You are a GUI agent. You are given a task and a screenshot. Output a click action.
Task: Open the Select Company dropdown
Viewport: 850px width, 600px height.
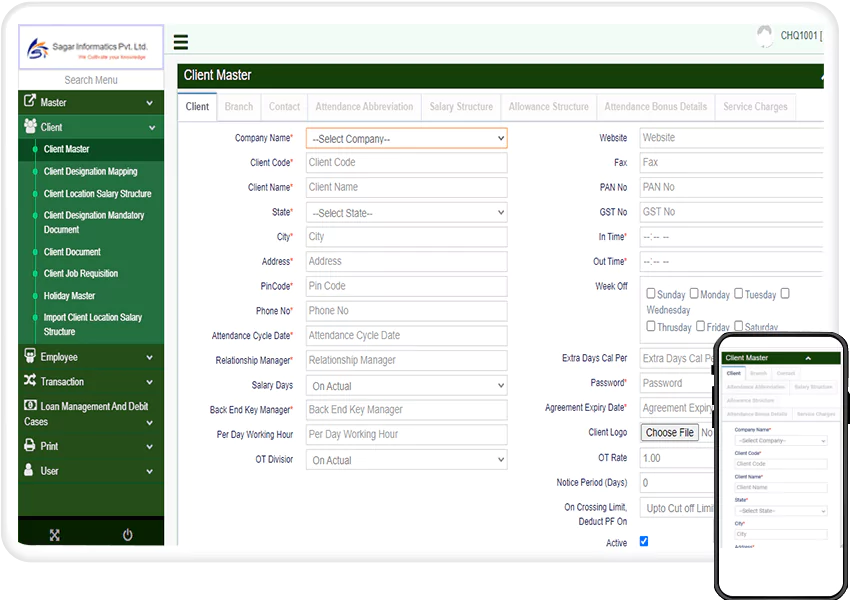[x=406, y=139]
